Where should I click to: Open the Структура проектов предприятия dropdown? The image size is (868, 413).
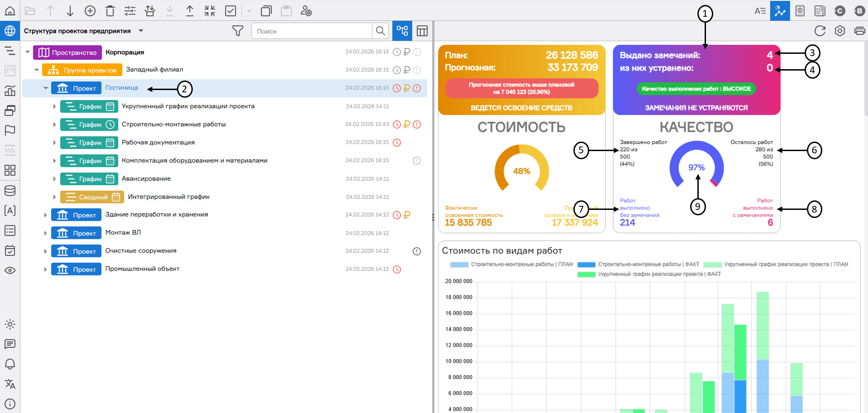coord(141,31)
